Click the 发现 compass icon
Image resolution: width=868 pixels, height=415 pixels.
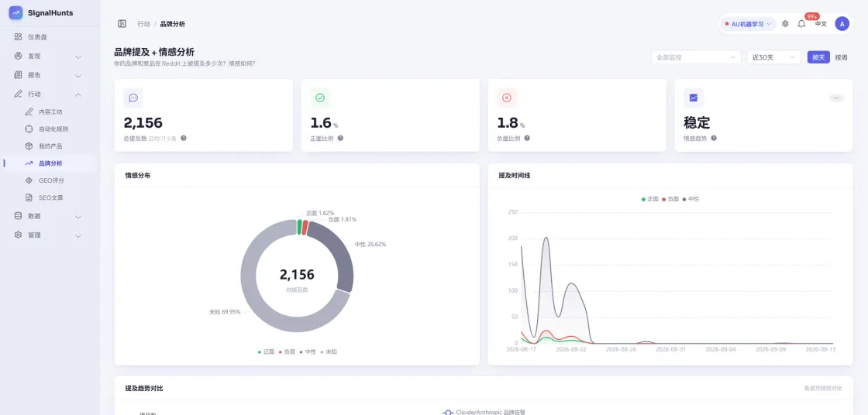[19, 56]
